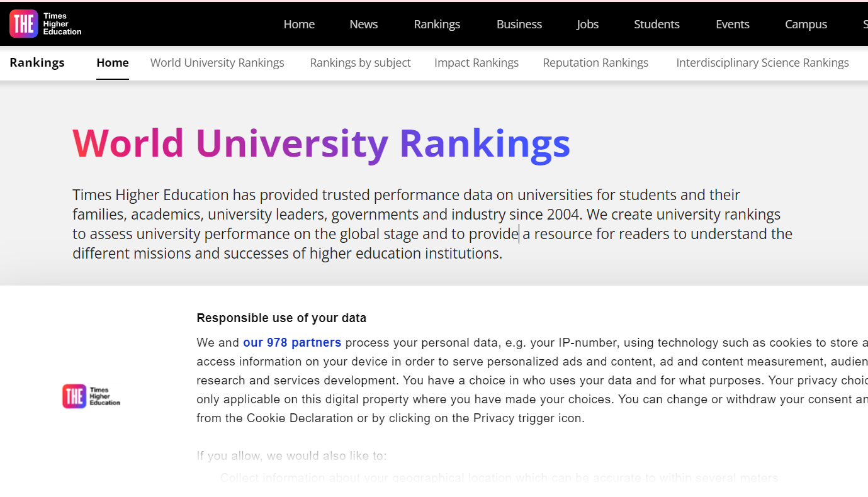868x497 pixels.
Task: Open the Rankings menu in the top bar
Action: [437, 25]
